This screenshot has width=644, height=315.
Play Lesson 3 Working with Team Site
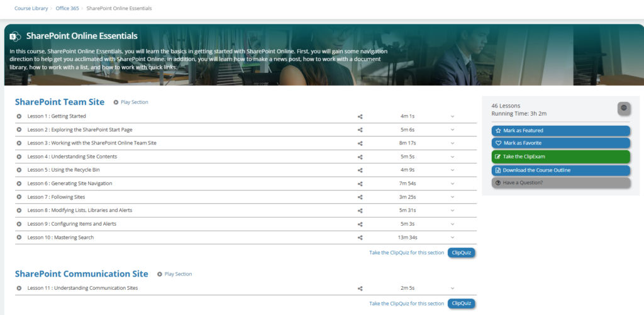[x=19, y=143]
